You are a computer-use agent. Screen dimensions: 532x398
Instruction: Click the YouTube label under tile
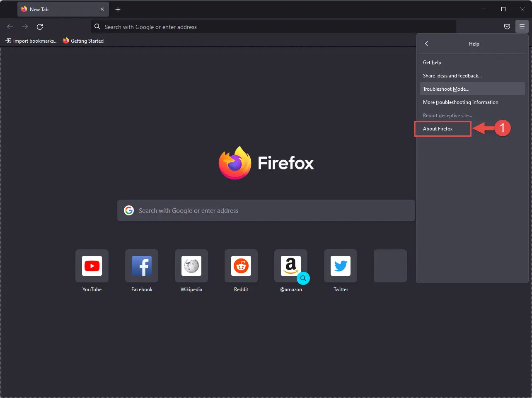(92, 289)
